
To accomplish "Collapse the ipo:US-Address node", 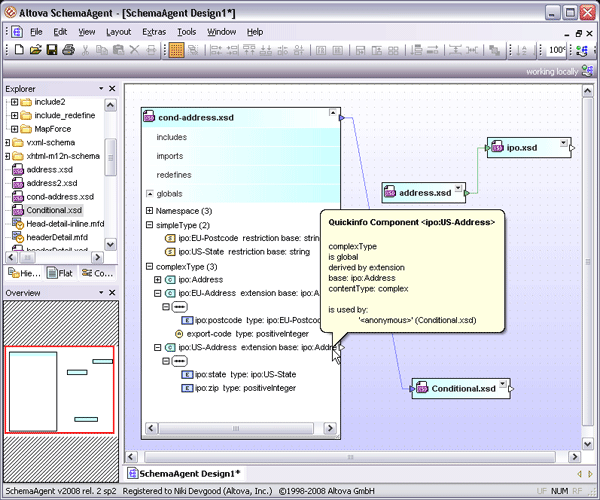I will 157,347.
